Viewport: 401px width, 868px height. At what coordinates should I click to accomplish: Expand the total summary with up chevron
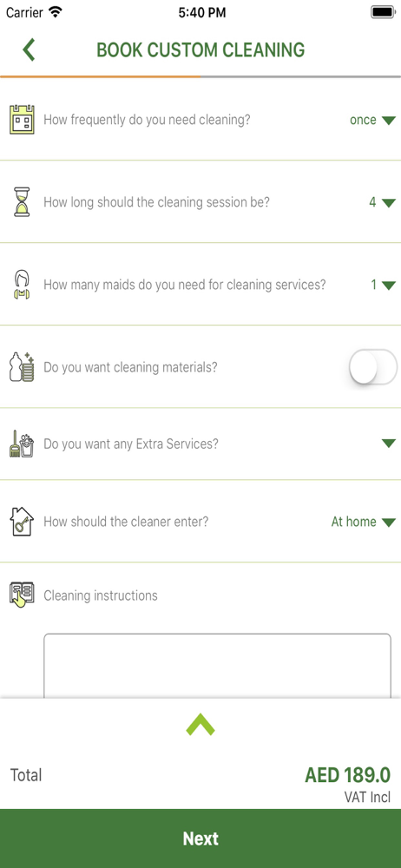tap(200, 724)
